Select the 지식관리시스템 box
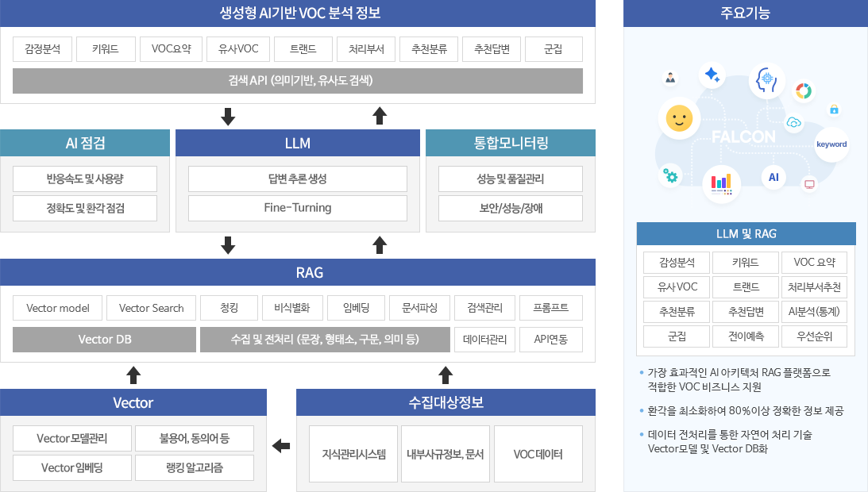The height and width of the screenshot is (492, 868). point(353,454)
